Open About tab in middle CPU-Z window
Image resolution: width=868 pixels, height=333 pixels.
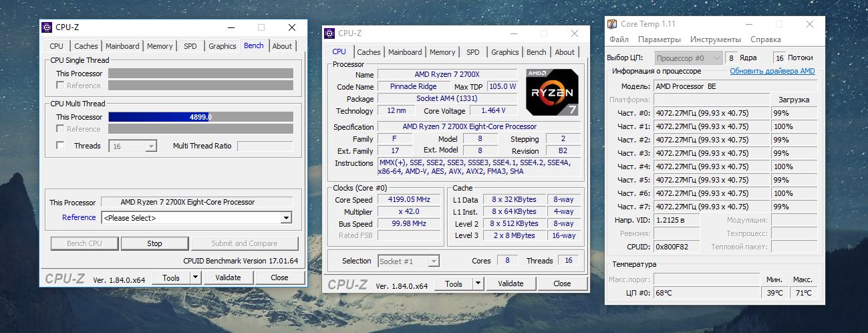click(565, 52)
